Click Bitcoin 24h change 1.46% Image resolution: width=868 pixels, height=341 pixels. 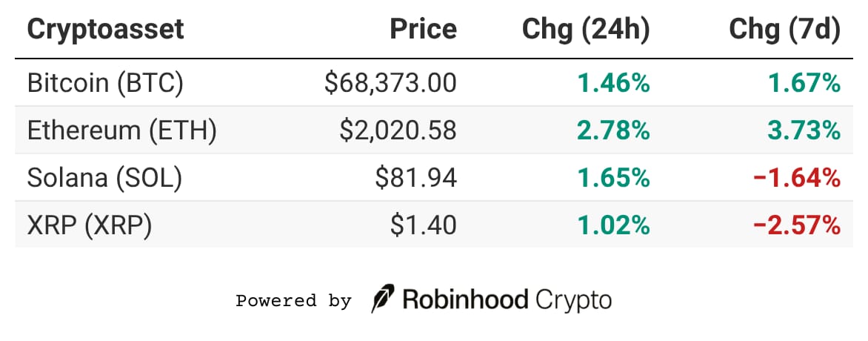[x=614, y=83]
